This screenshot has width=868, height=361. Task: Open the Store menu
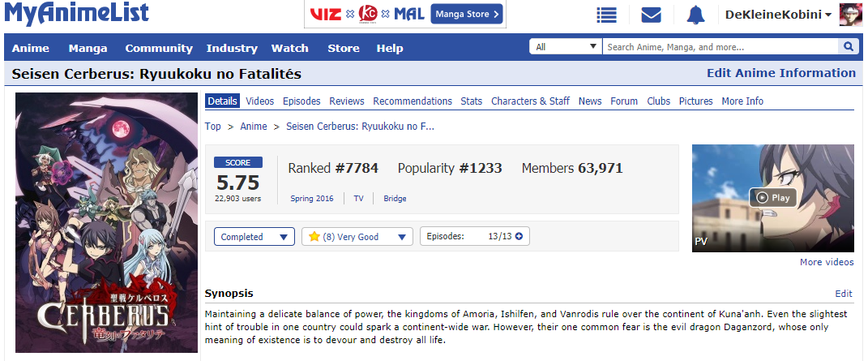point(343,48)
